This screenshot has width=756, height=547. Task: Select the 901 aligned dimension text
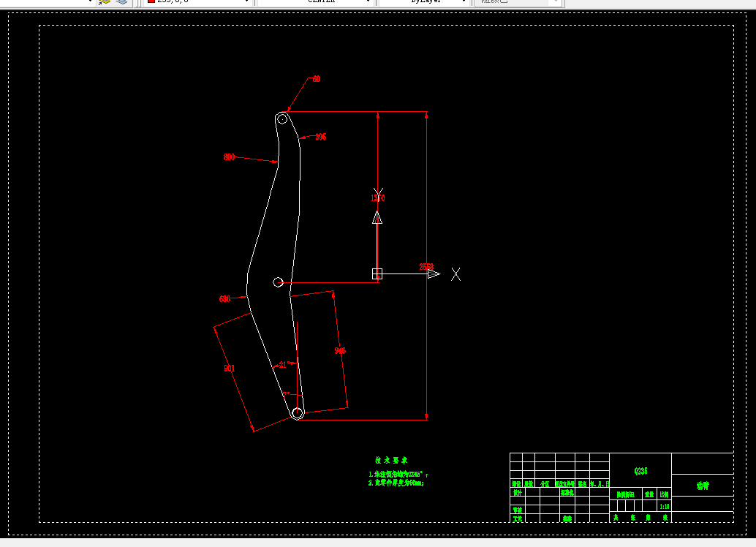(230, 369)
